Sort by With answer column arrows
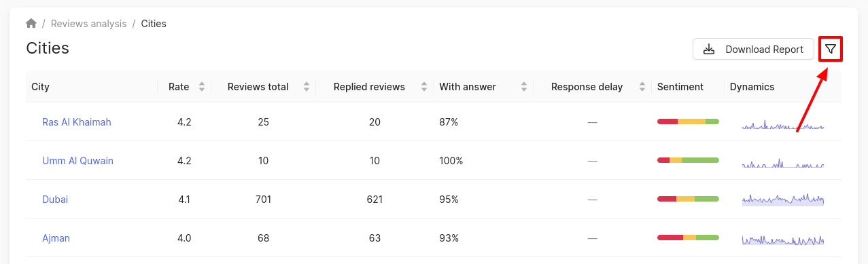 coord(524,87)
